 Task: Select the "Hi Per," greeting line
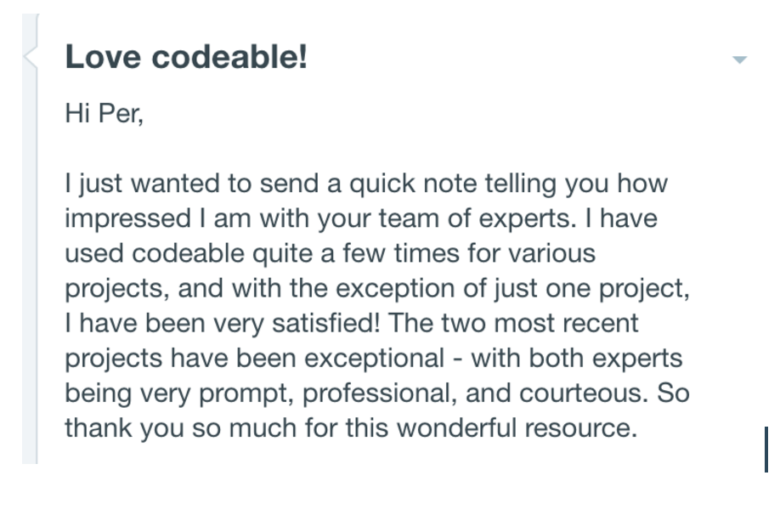click(104, 113)
